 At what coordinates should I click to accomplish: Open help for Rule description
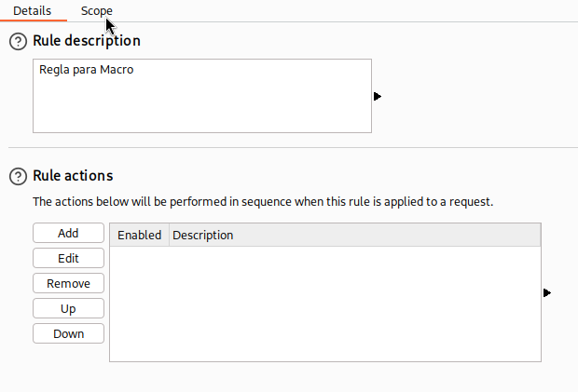[18, 41]
